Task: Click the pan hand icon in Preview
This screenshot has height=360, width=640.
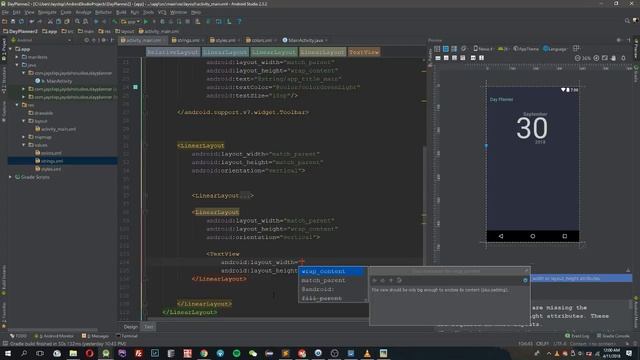Action: pyautogui.click(x=613, y=58)
